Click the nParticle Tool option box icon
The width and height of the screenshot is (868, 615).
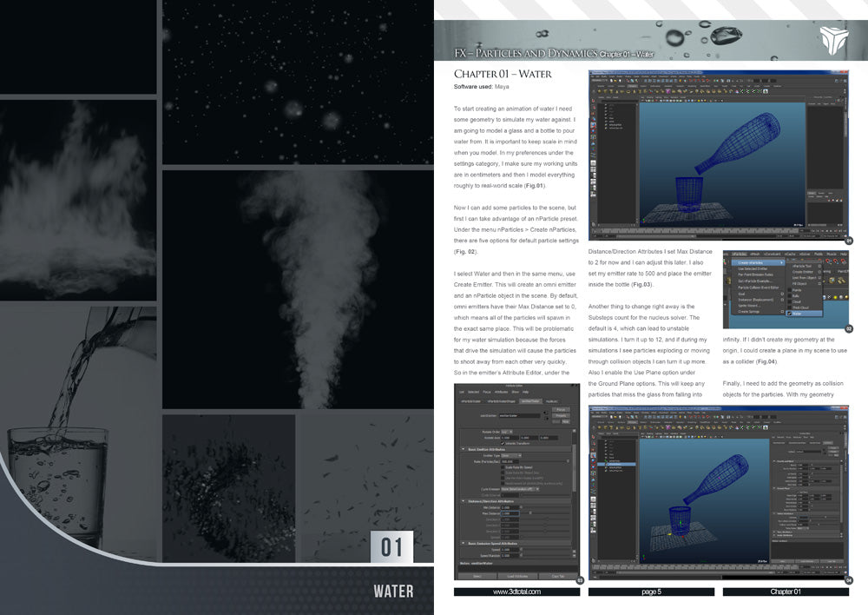click(819, 266)
